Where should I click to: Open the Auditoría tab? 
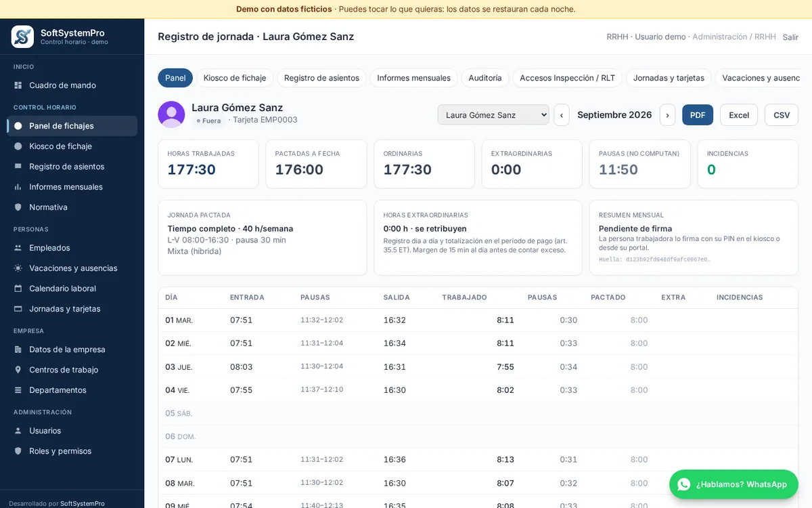485,78
